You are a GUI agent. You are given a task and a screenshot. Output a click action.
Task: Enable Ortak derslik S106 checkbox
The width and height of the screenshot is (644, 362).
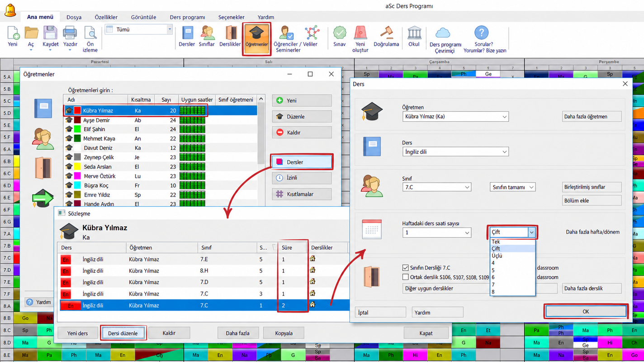click(x=405, y=277)
